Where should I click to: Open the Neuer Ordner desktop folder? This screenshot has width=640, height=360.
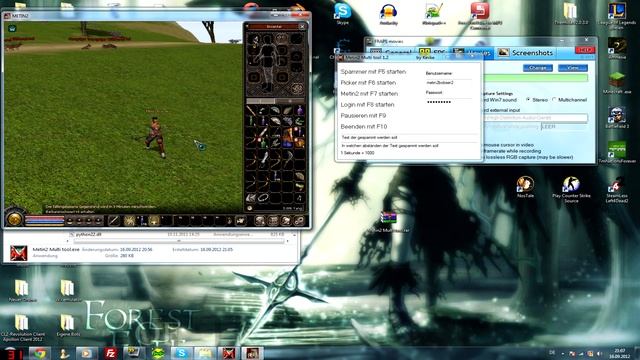22,290
